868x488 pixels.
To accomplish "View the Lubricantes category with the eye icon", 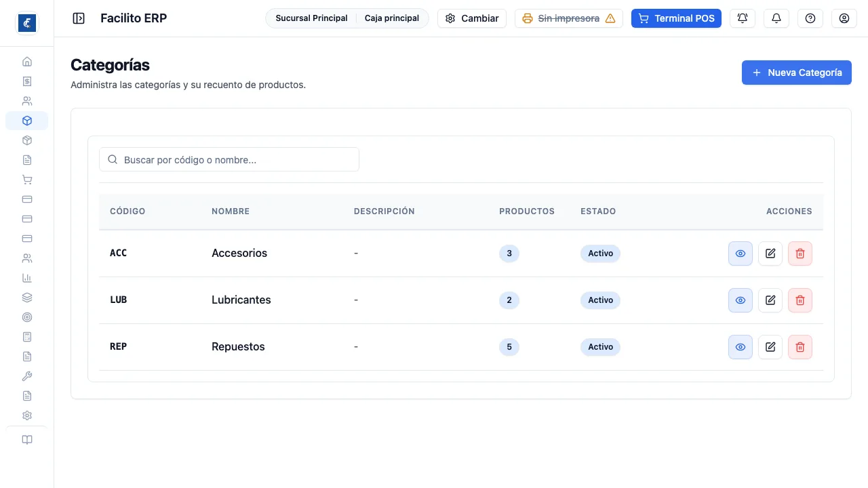I will pos(741,300).
